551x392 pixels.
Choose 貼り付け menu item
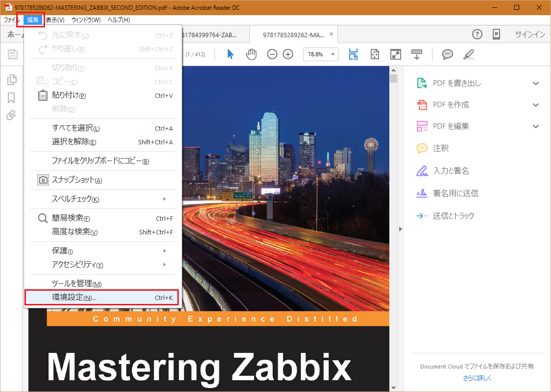coord(103,95)
